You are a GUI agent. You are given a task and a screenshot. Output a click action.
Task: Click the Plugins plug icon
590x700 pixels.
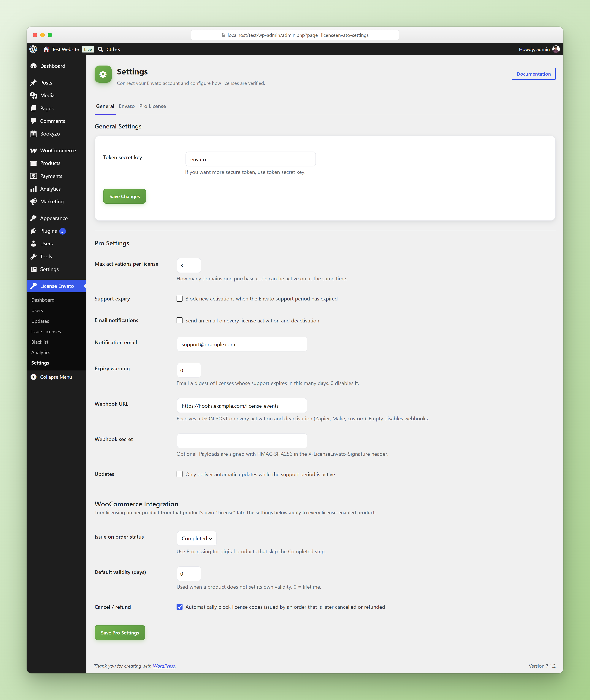tap(34, 231)
